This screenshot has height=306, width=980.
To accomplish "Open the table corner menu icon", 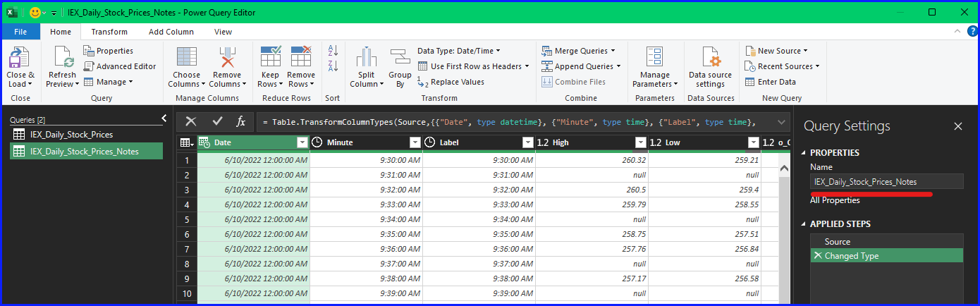I will coord(187,142).
